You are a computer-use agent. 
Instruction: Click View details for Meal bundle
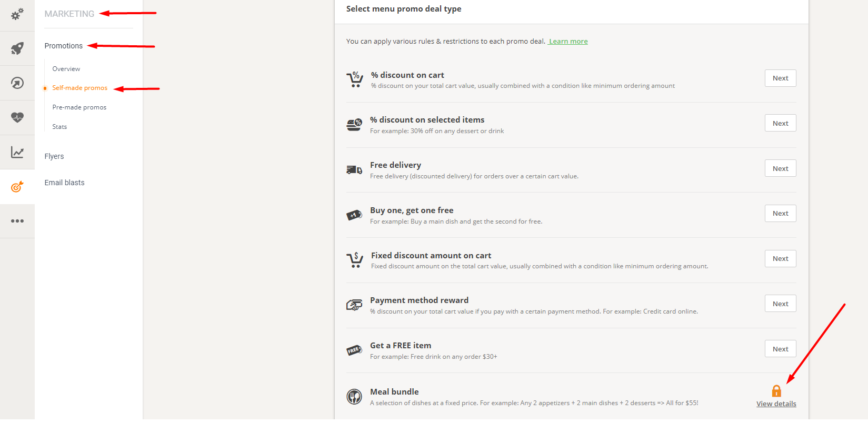pyautogui.click(x=776, y=404)
